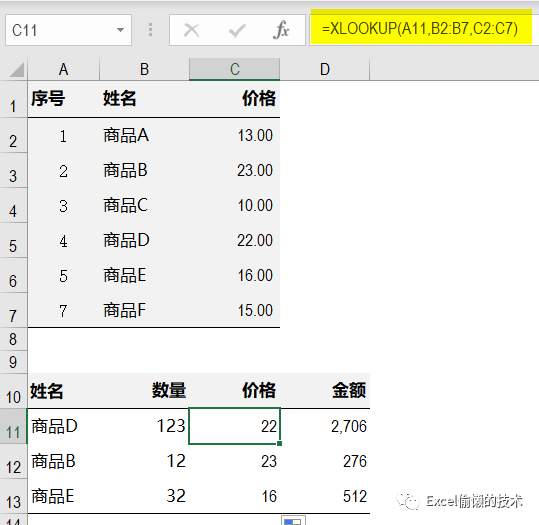Select row 1 header
The height and width of the screenshot is (525, 539).
pos(13,100)
